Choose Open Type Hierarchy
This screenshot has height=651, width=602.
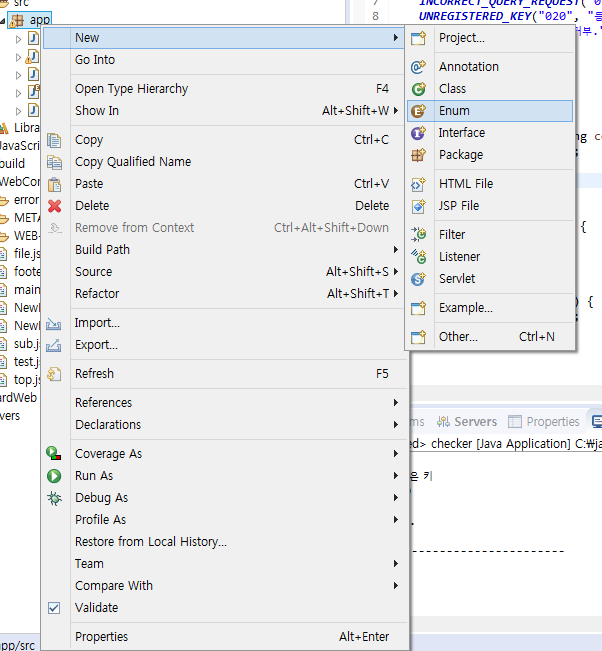tap(224, 89)
